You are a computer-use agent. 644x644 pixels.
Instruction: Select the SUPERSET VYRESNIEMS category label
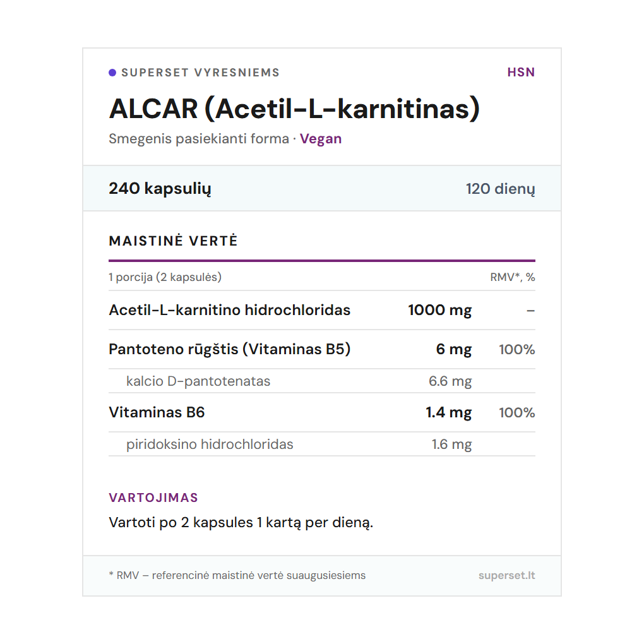tap(200, 73)
